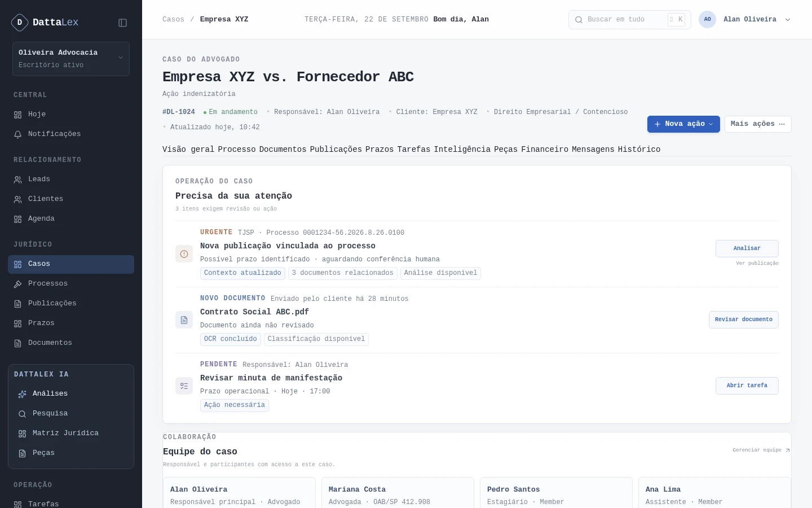This screenshot has height=508, width=812.
Task: Open Hoje from sidebar
Action: point(71,115)
